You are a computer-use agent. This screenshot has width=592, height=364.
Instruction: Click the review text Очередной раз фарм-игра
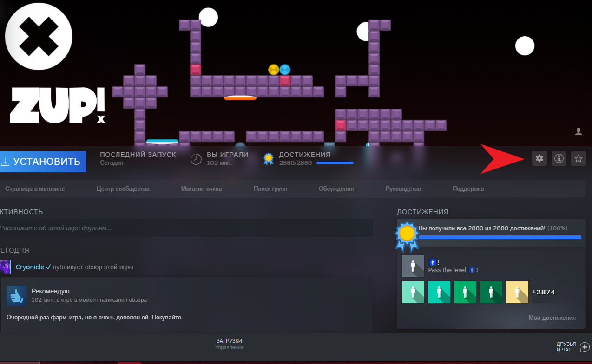95,318
